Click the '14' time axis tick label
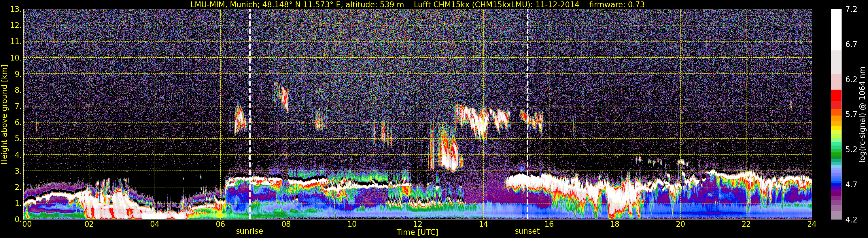 (483, 224)
